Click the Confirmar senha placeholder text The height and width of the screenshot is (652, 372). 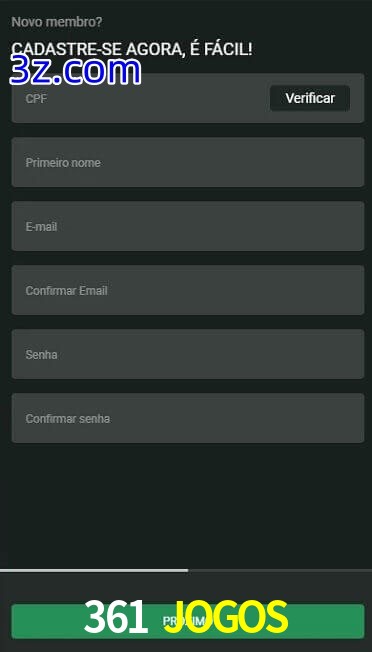point(68,419)
